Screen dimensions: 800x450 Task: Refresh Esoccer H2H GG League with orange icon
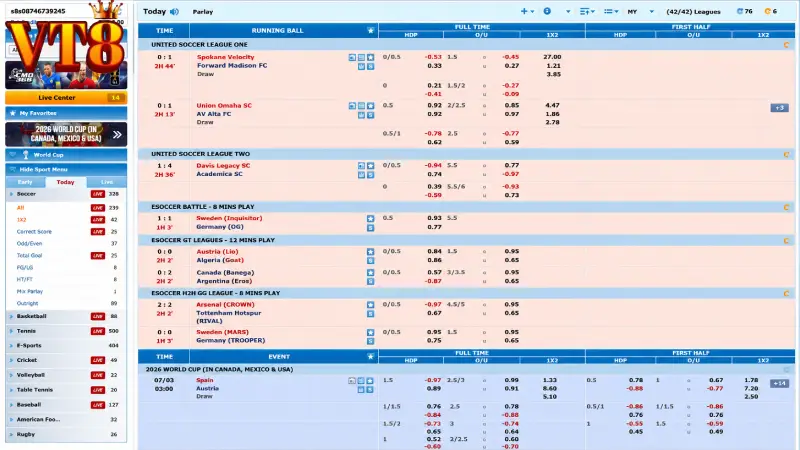pyautogui.click(x=786, y=293)
